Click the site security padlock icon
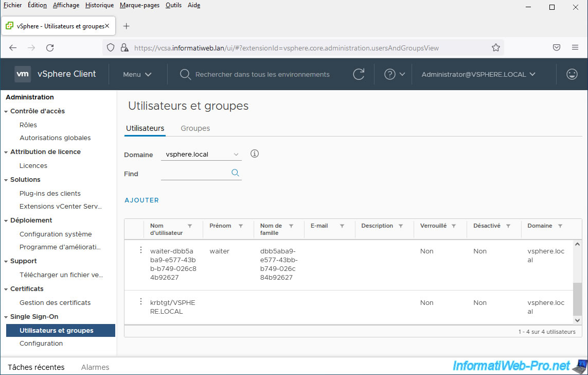588x375 pixels. [124, 48]
